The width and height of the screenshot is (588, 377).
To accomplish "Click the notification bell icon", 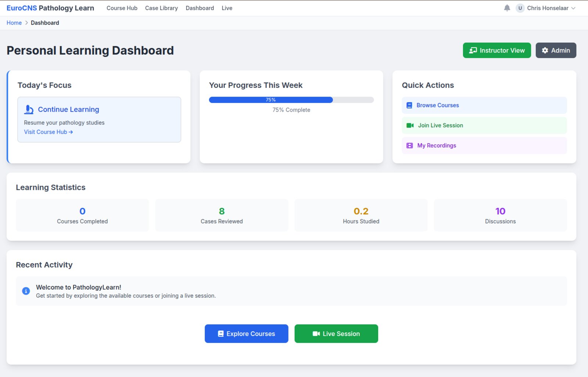I will pos(507,8).
